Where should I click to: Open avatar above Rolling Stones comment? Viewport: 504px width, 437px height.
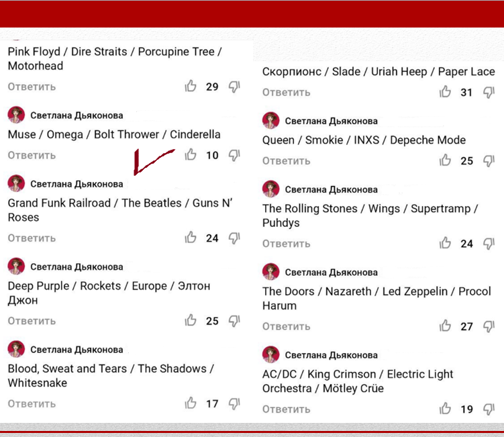click(271, 189)
